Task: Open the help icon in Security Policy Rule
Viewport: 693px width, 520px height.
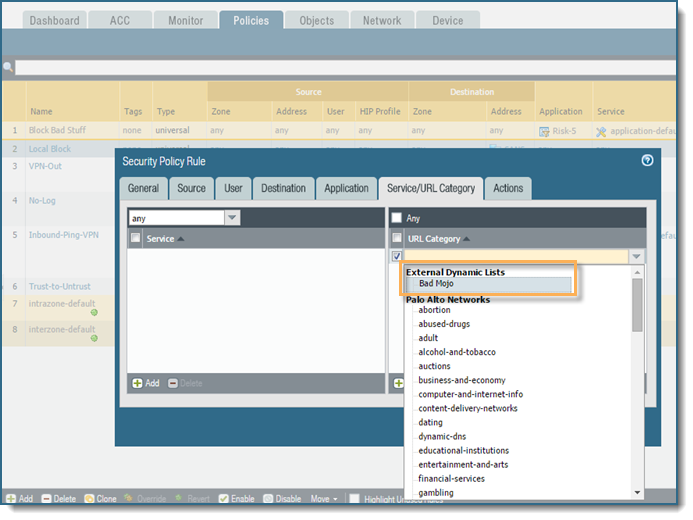Action: click(x=647, y=160)
